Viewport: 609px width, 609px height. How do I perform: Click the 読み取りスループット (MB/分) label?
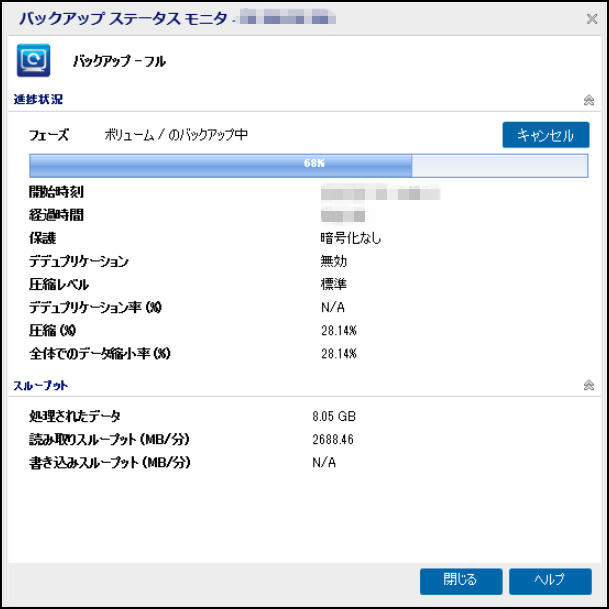(109, 440)
